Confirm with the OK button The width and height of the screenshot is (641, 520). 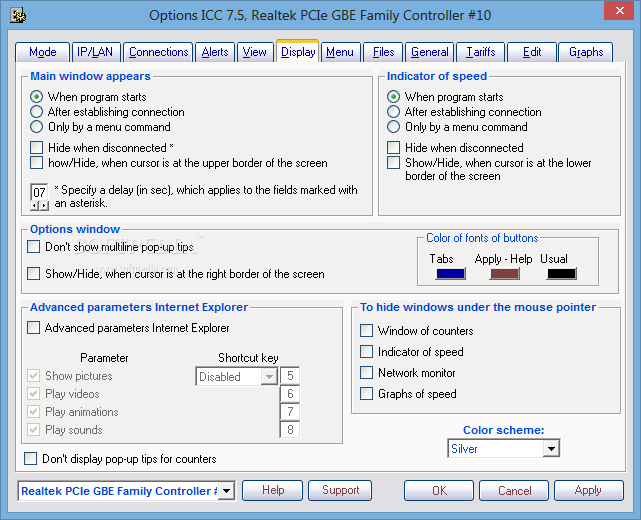439,490
